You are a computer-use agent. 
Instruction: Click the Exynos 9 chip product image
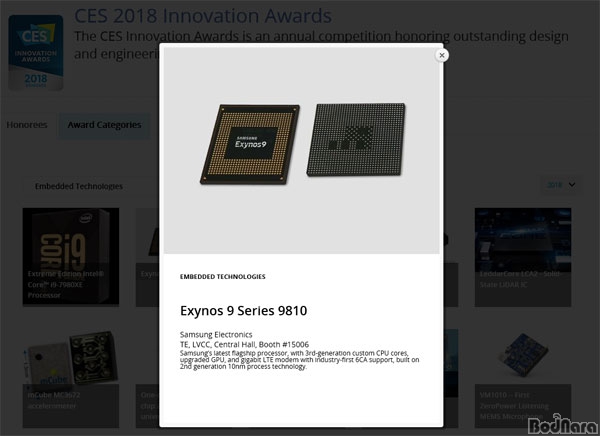(302, 150)
